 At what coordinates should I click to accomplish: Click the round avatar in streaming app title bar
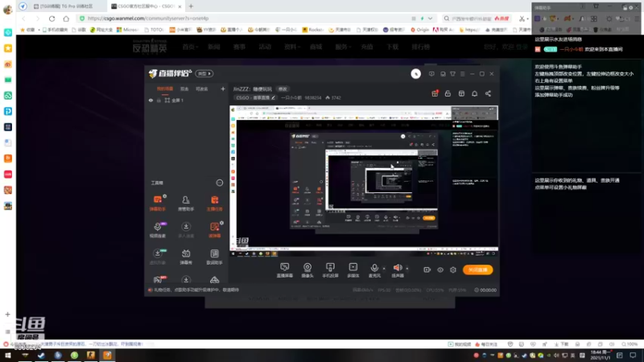point(415,74)
